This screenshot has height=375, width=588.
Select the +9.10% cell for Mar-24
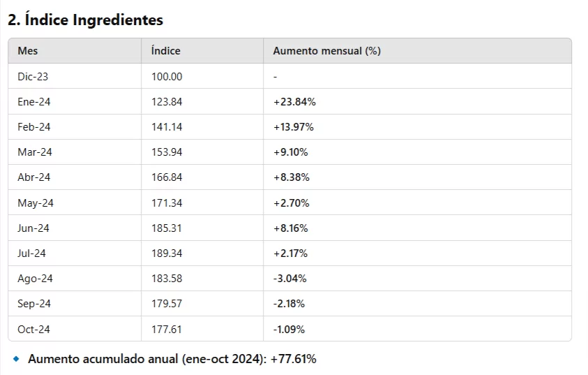tap(291, 152)
